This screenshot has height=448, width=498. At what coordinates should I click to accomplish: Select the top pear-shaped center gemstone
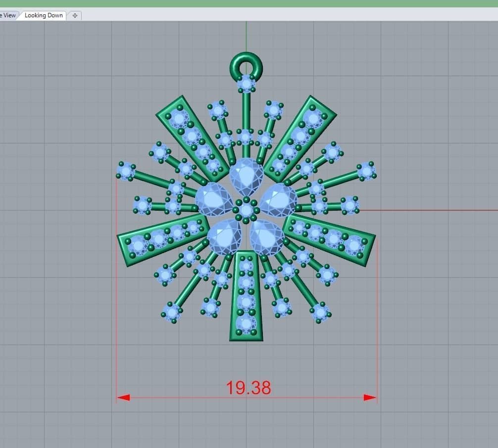(247, 177)
